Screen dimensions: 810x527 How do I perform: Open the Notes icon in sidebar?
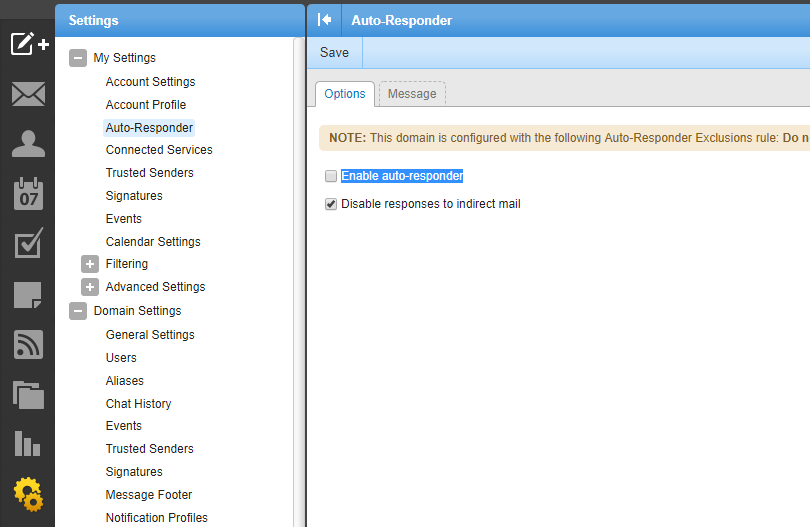(x=28, y=295)
